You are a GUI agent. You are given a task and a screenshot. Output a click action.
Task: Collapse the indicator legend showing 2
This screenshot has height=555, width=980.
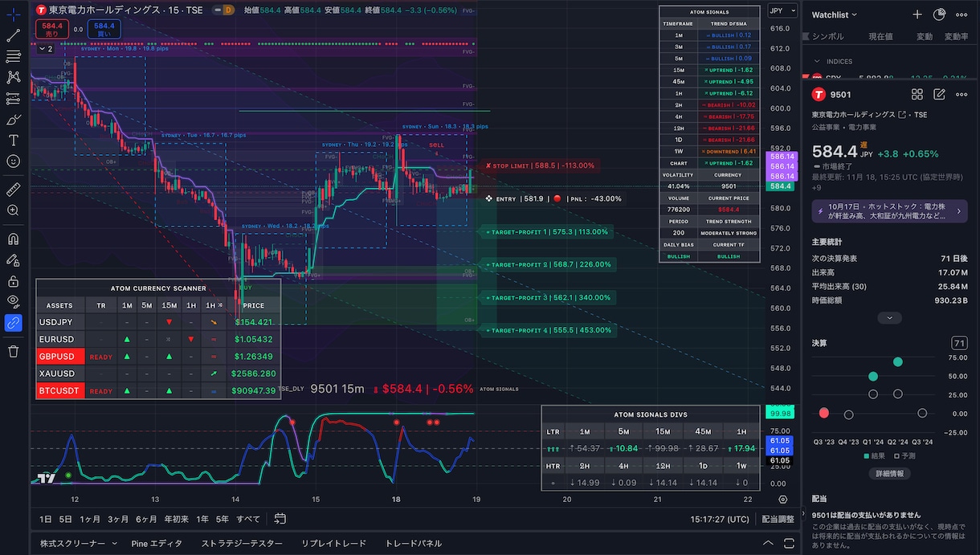pyautogui.click(x=45, y=49)
